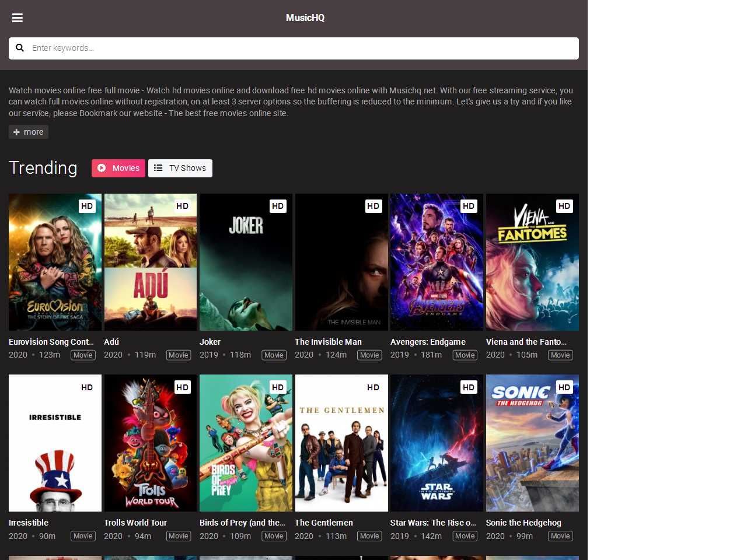Open the Birds of Prey poster
This screenshot has height=560, width=747.
click(x=246, y=443)
